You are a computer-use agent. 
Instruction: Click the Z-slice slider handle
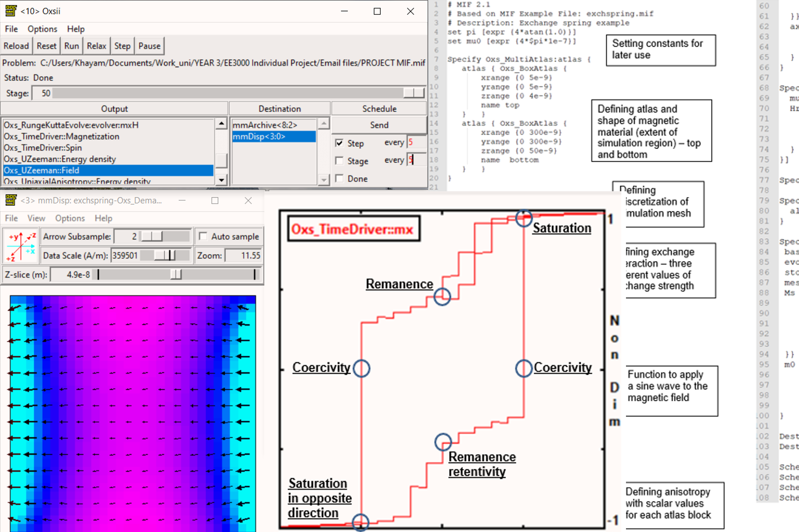click(176, 274)
